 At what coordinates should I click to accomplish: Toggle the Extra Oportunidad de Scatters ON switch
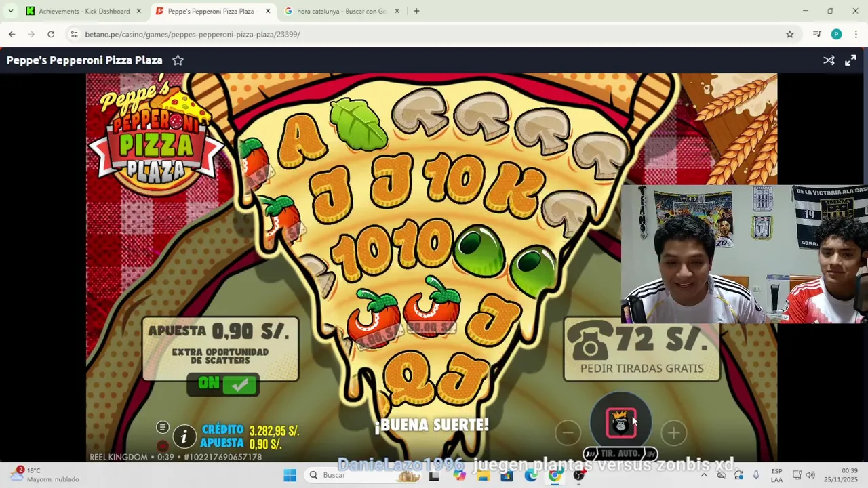[x=223, y=384]
